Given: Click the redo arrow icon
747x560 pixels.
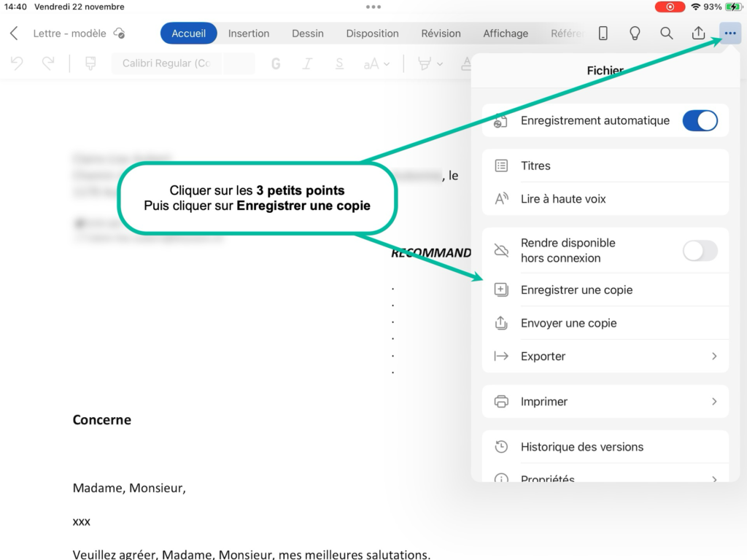Looking at the screenshot, I should [x=48, y=63].
